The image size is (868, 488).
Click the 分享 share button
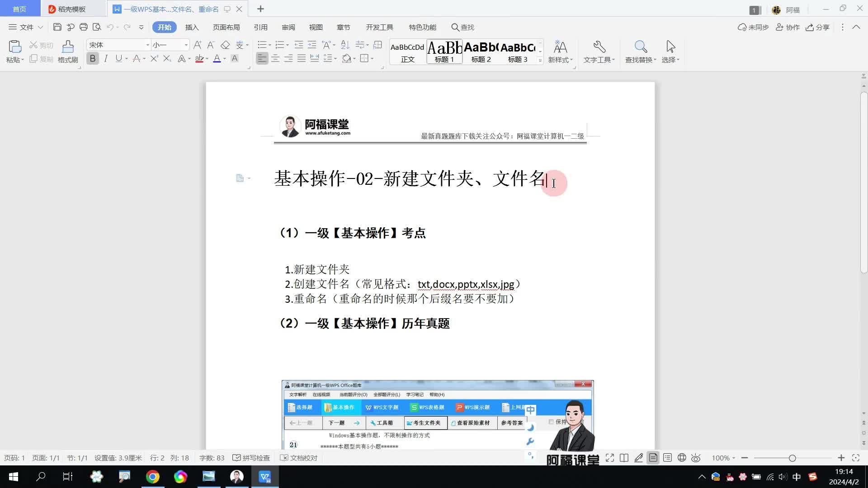[818, 27]
